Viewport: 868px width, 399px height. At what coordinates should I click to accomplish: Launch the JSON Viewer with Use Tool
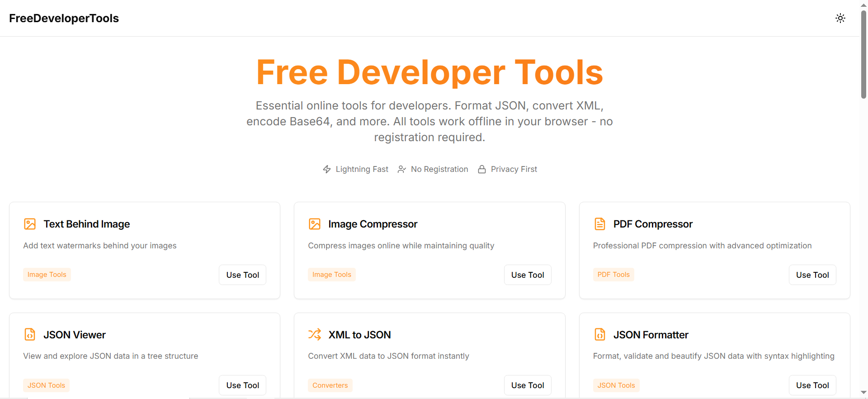[x=242, y=385]
